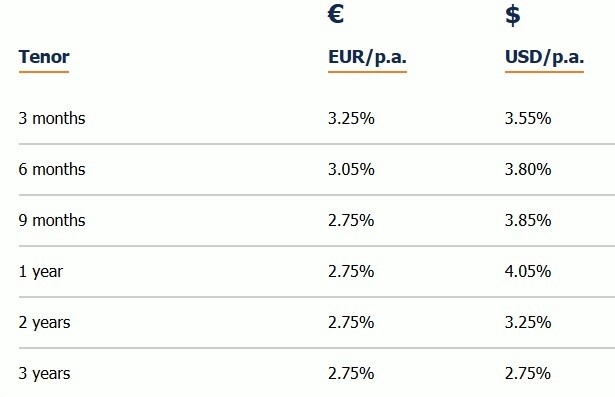The width and height of the screenshot is (615, 397).
Task: Click the 2 years tenor row label
Action: pyautogui.click(x=44, y=323)
